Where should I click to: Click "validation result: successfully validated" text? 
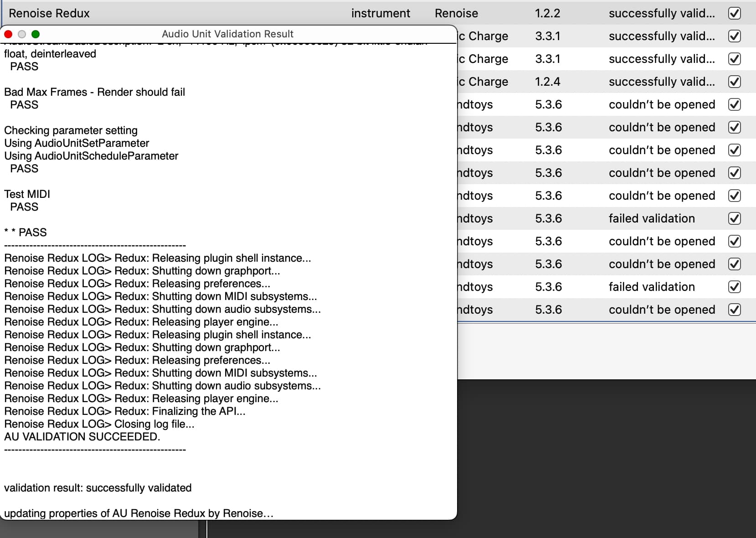tap(98, 488)
